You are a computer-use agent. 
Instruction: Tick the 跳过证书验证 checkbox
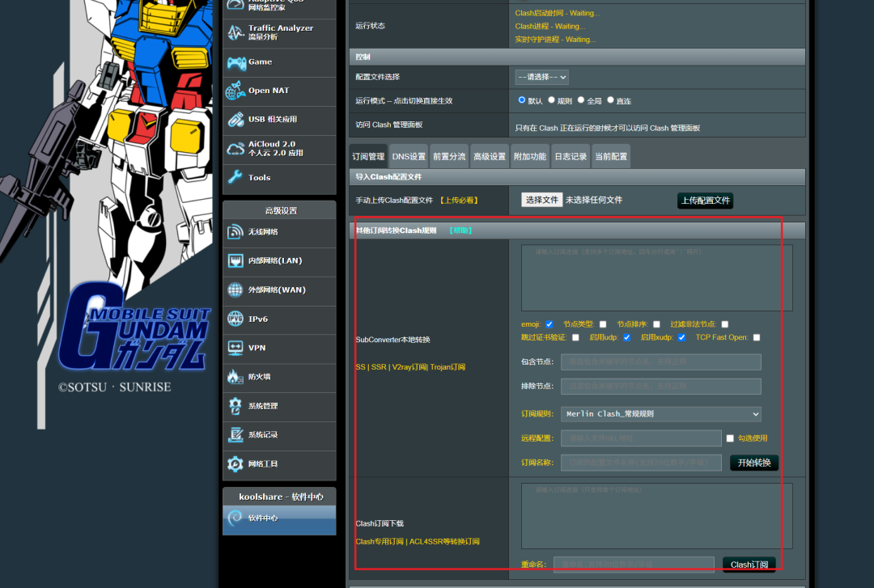pyautogui.click(x=576, y=338)
